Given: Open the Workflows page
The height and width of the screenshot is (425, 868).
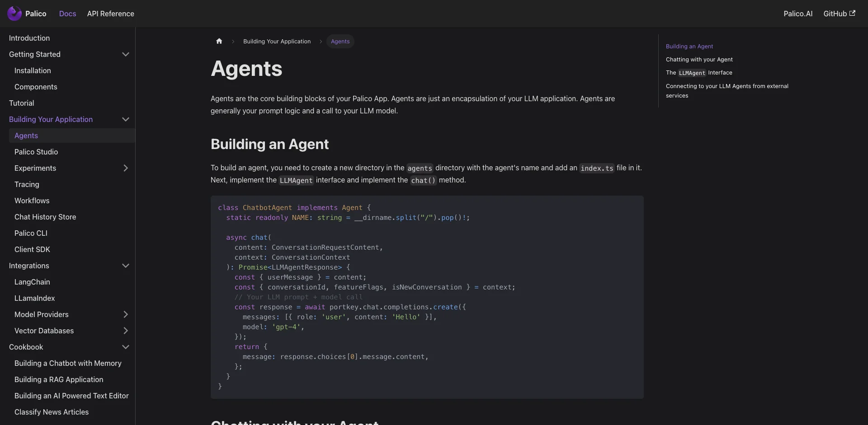Looking at the screenshot, I should pos(32,201).
